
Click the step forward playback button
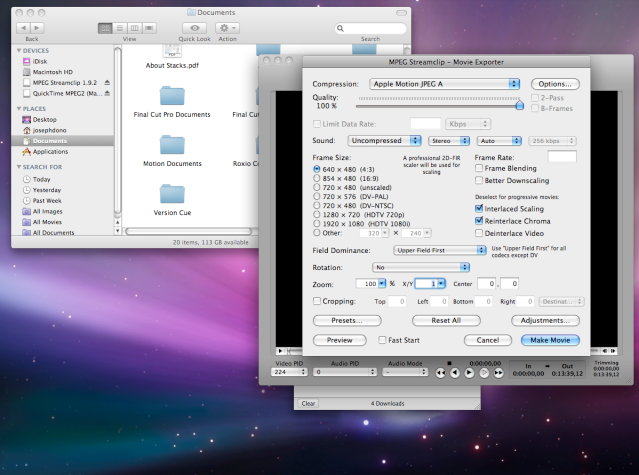pyautogui.click(x=484, y=373)
